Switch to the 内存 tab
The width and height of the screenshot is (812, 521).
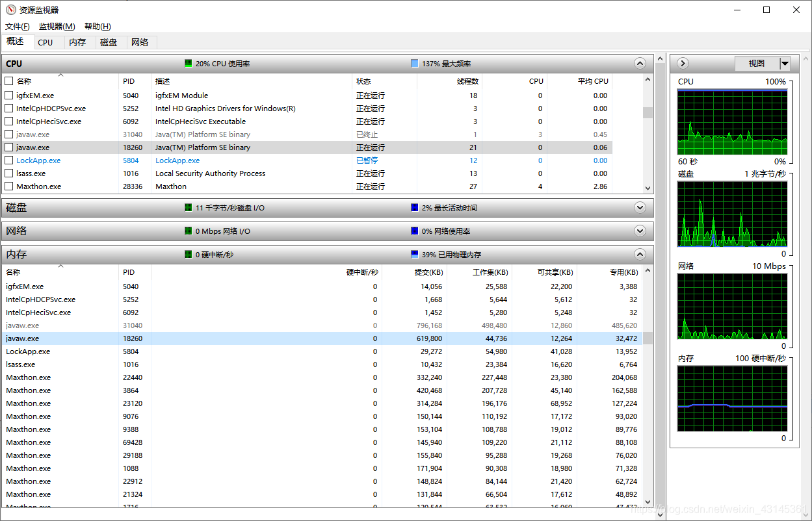pos(77,42)
